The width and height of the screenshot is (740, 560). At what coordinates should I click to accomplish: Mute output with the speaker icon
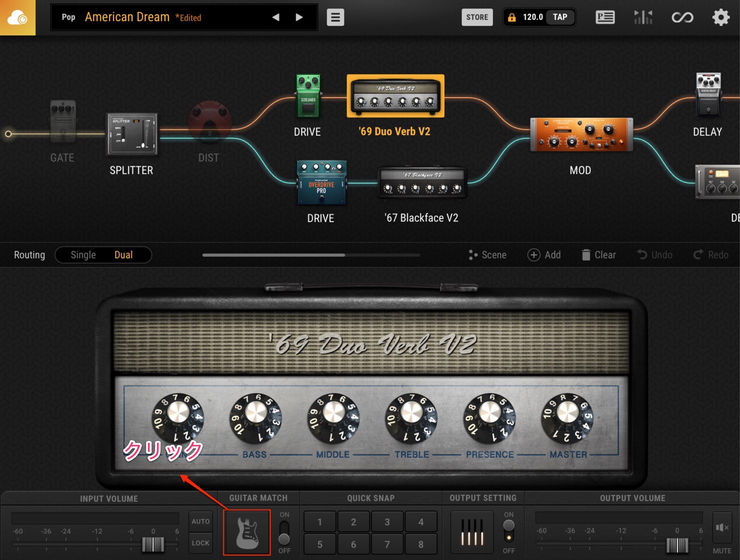pyautogui.click(x=722, y=527)
